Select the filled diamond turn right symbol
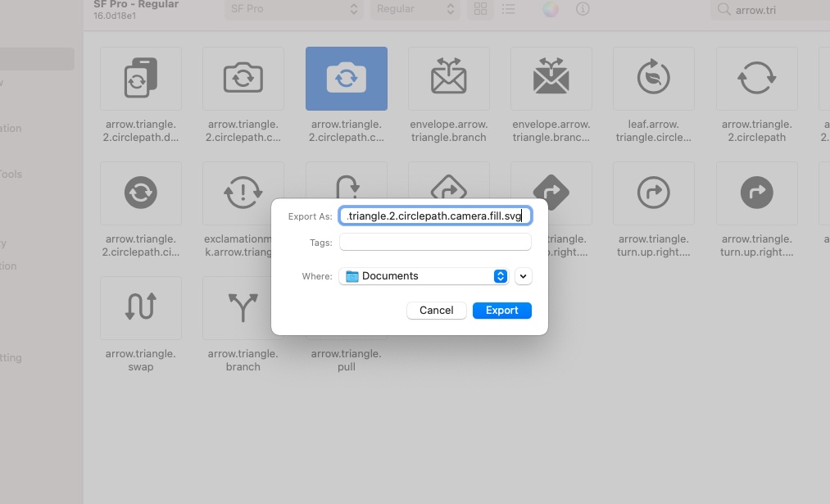Viewport: 830px width, 504px height. tap(551, 193)
